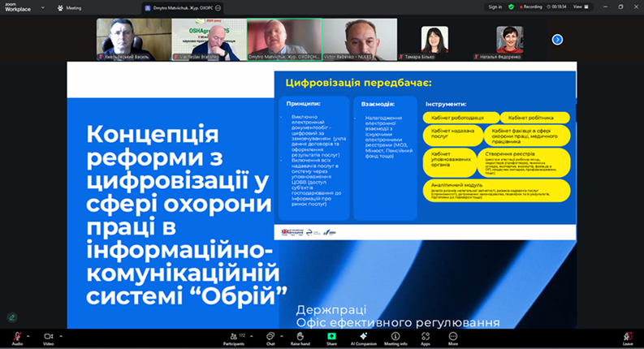Viewport: 644px width, 349px height.
Task: Click the 'Держпраці' text on slide
Action: tap(331, 309)
